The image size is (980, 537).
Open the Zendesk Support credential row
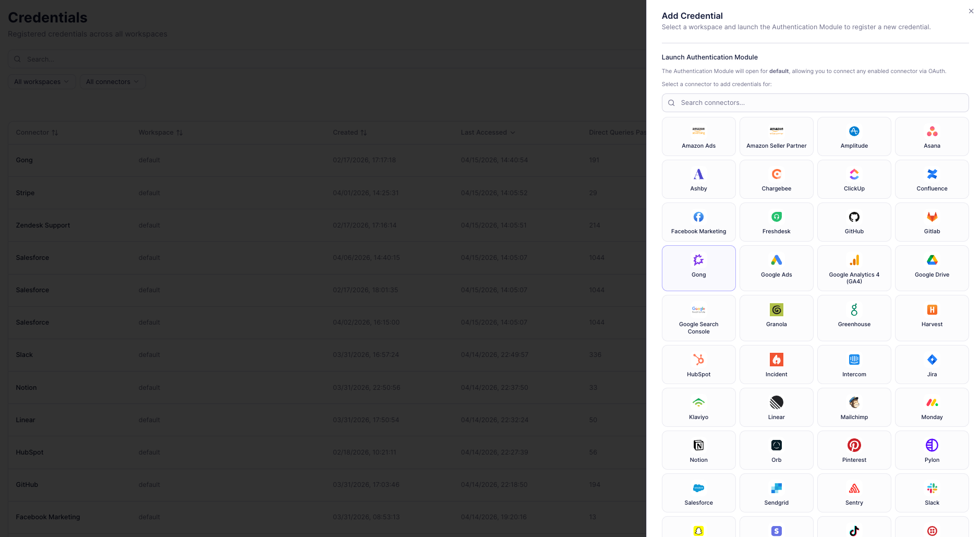(x=327, y=225)
